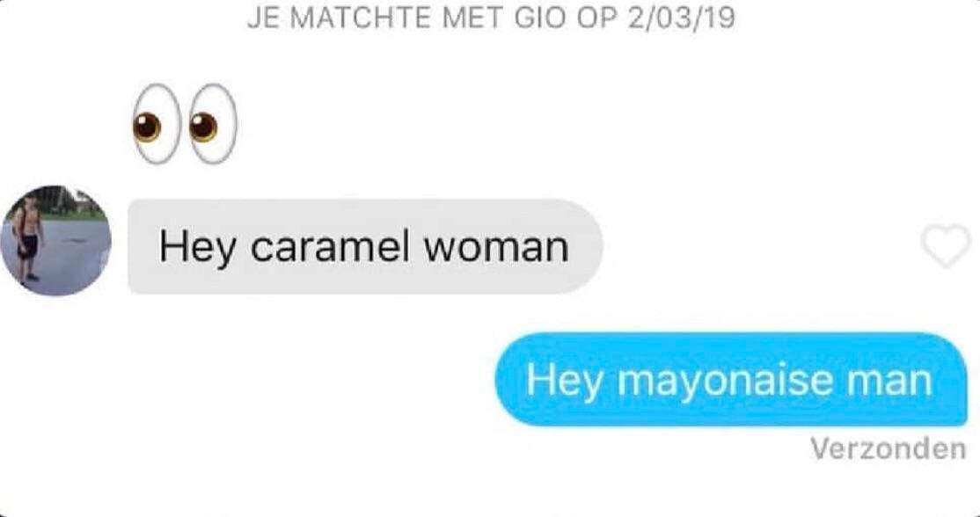Click "Hey" in the grey received bubble
980x517 pixels.
click(x=198, y=249)
